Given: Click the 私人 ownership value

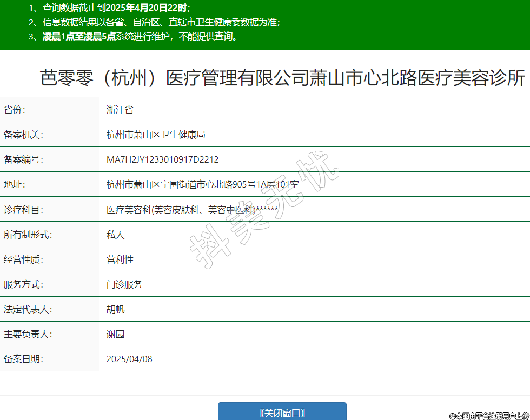Looking at the screenshot, I should [x=115, y=235].
